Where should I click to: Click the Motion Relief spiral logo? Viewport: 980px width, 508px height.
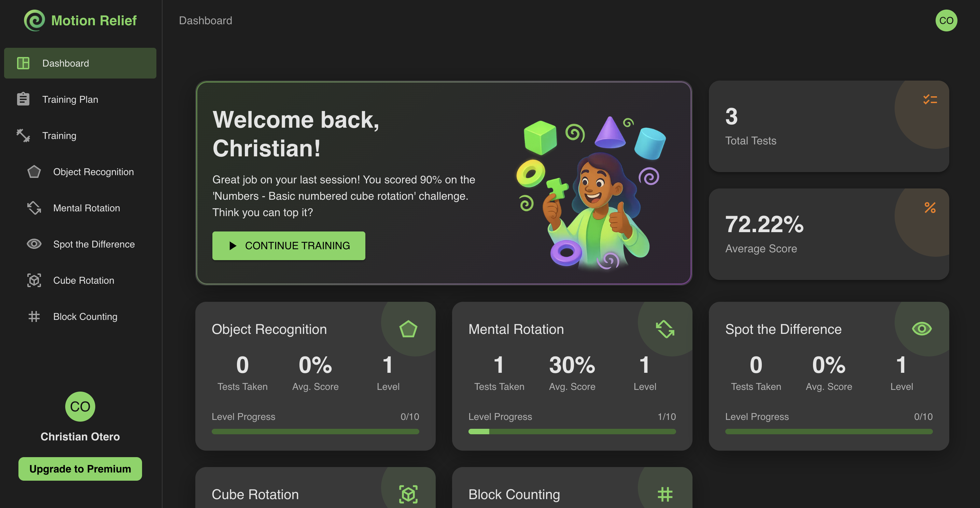[34, 20]
